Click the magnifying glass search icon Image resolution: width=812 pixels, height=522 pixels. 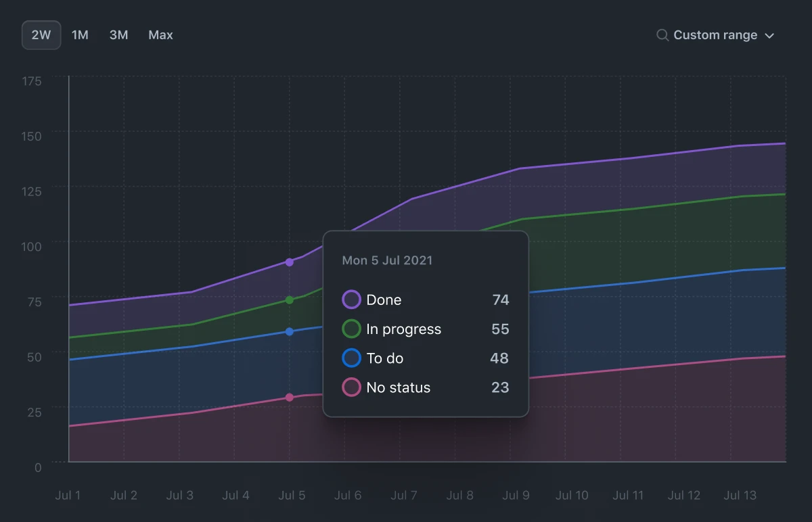[662, 34]
